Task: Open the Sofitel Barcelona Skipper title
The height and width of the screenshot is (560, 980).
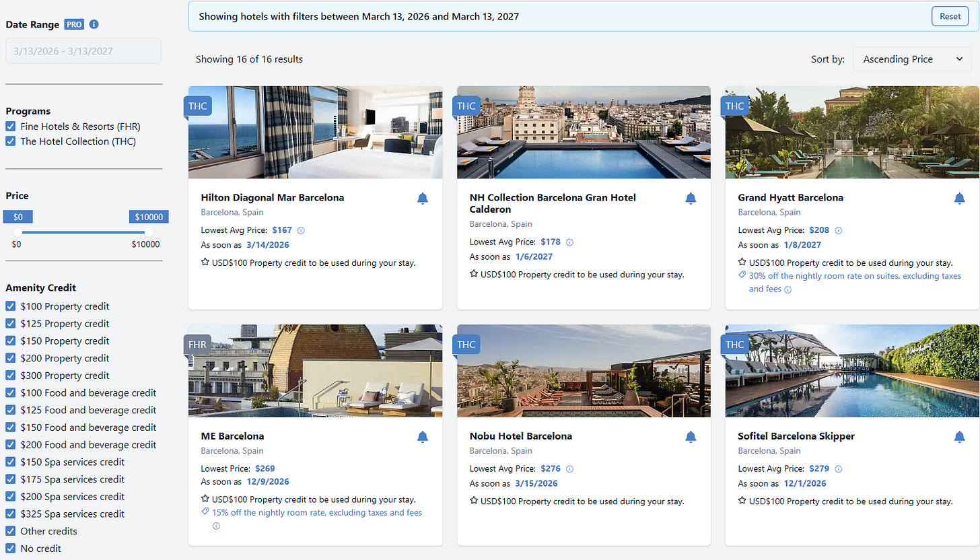Action: (x=796, y=436)
